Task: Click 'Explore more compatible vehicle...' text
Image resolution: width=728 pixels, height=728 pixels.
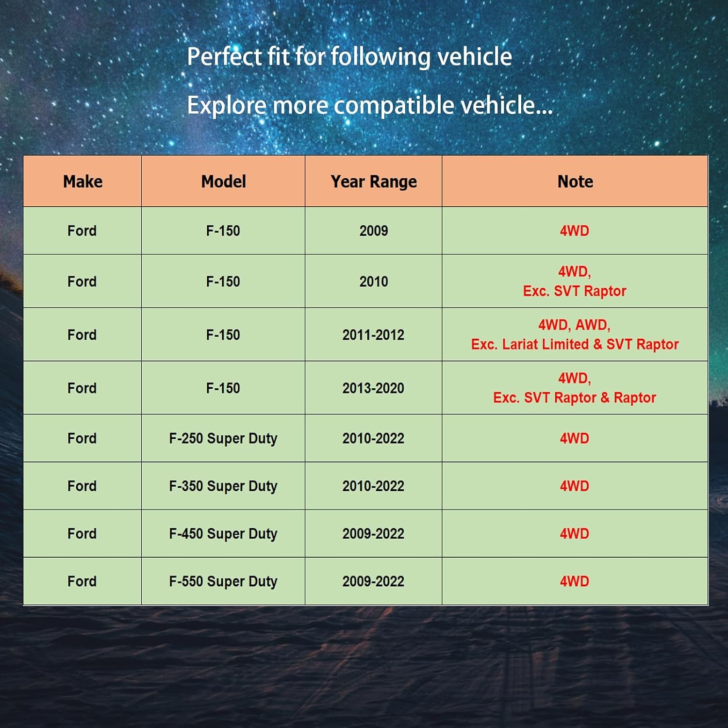Action: click(370, 105)
